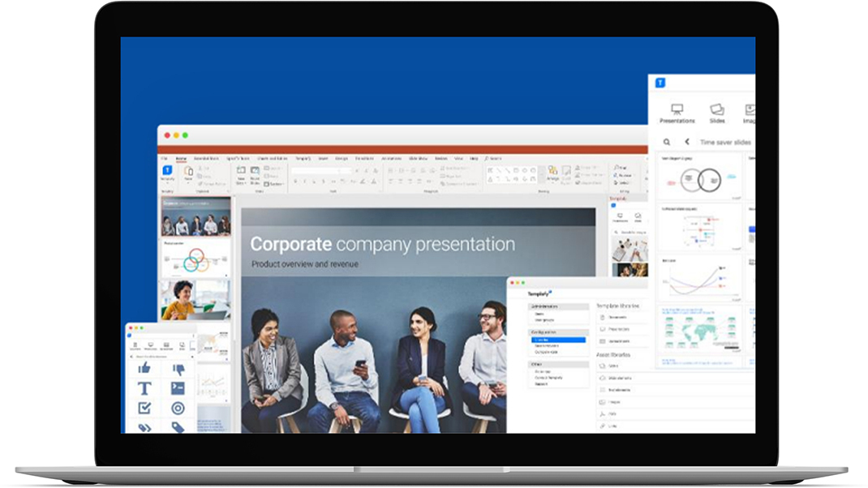Pick the checkbox checkmark icon

coord(144,408)
